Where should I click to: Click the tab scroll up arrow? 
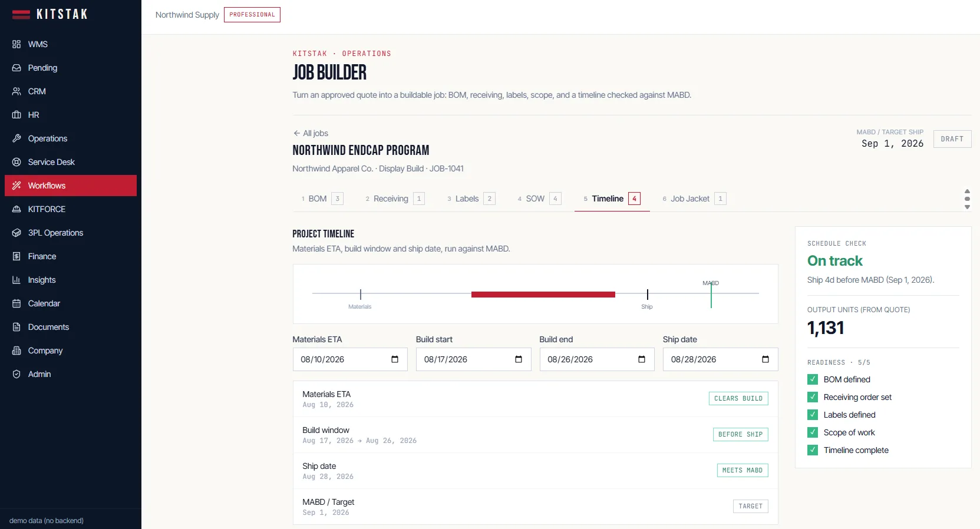pyautogui.click(x=967, y=191)
